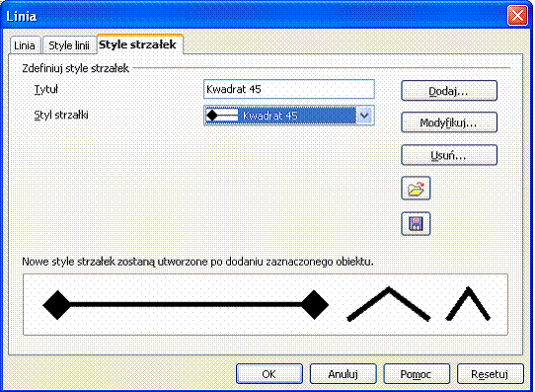Focus the Tytuł text field
Image resolution: width=535 pixels, height=392 pixels.
289,89
